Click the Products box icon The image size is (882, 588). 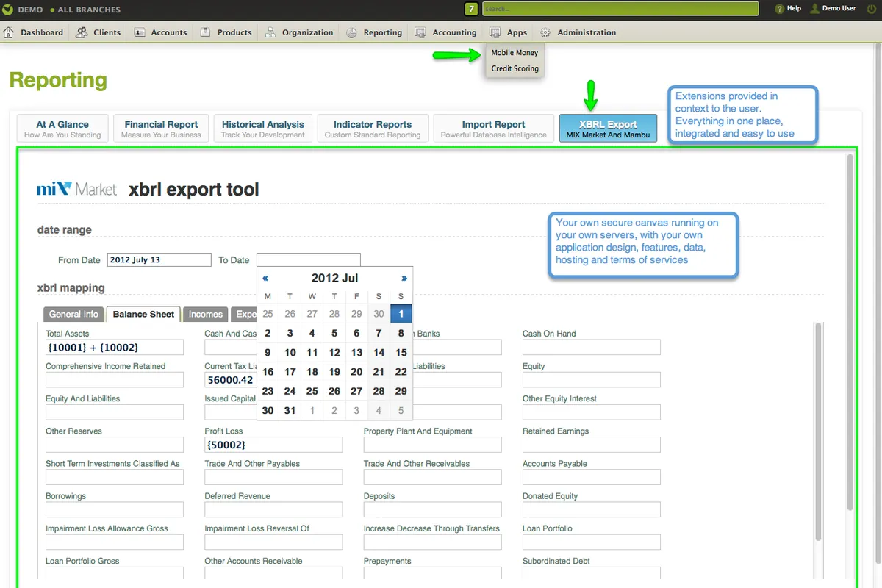(206, 32)
